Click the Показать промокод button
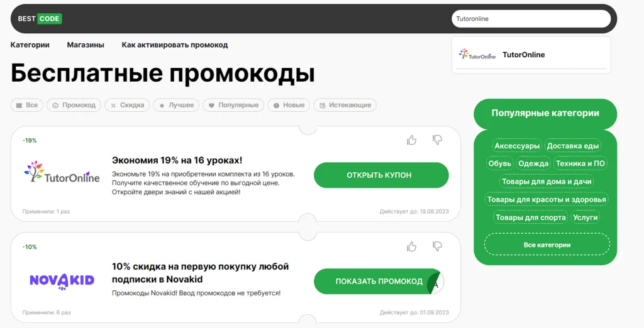Screen dimensions: 644x328 (x=379, y=282)
